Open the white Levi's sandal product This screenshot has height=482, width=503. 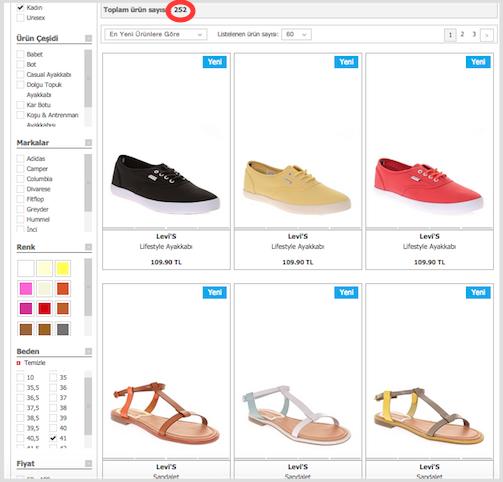pyautogui.click(x=297, y=415)
